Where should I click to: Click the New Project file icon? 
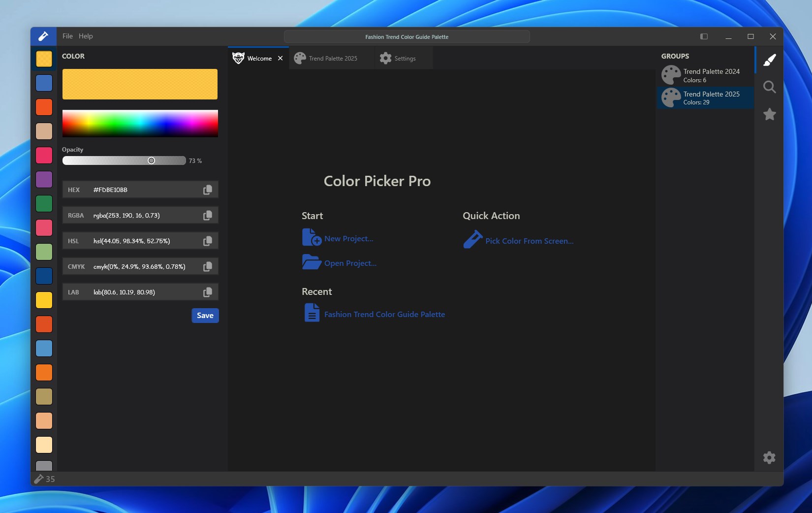312,237
